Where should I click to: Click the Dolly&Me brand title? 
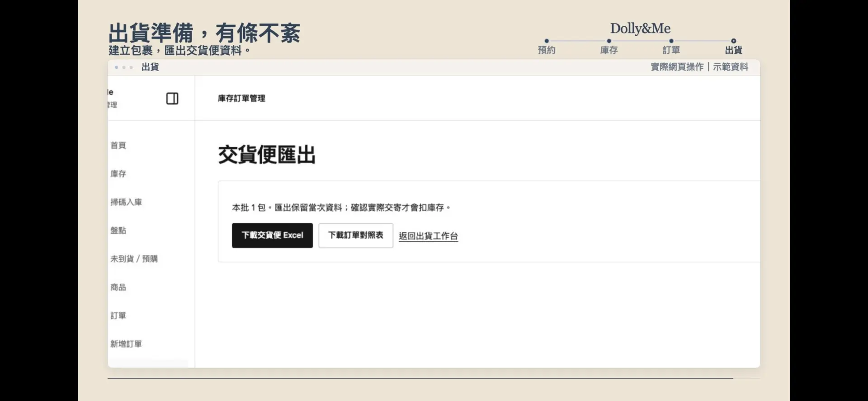640,29
